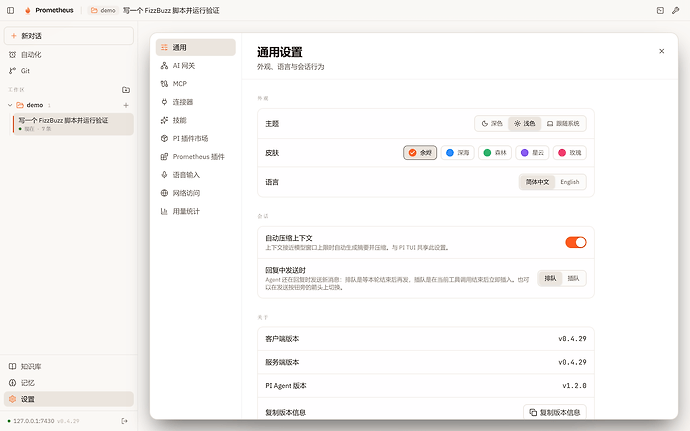Click the 127.0.0.1:7430 server status
Image resolution: width=690 pixels, height=431 pixels.
click(x=33, y=421)
